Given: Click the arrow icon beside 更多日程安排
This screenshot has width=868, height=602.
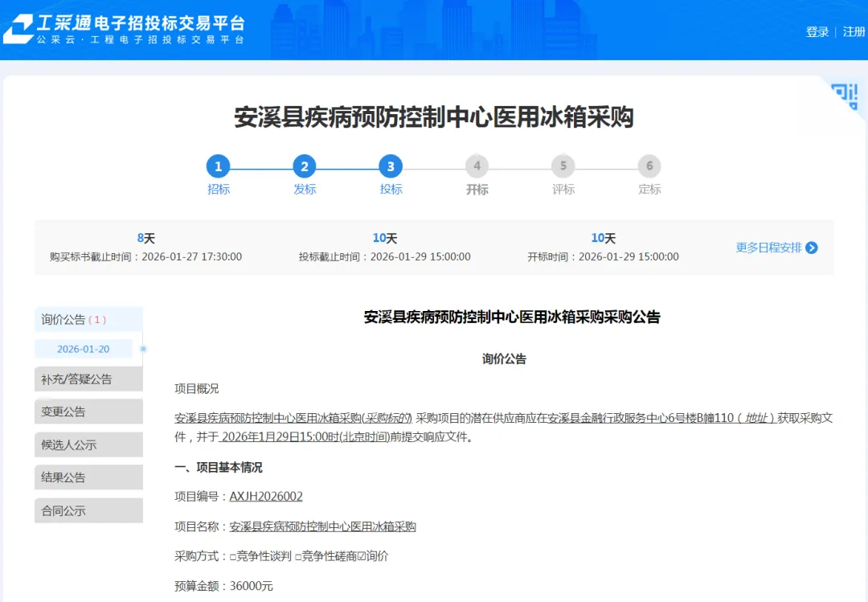Looking at the screenshot, I should pos(812,248).
